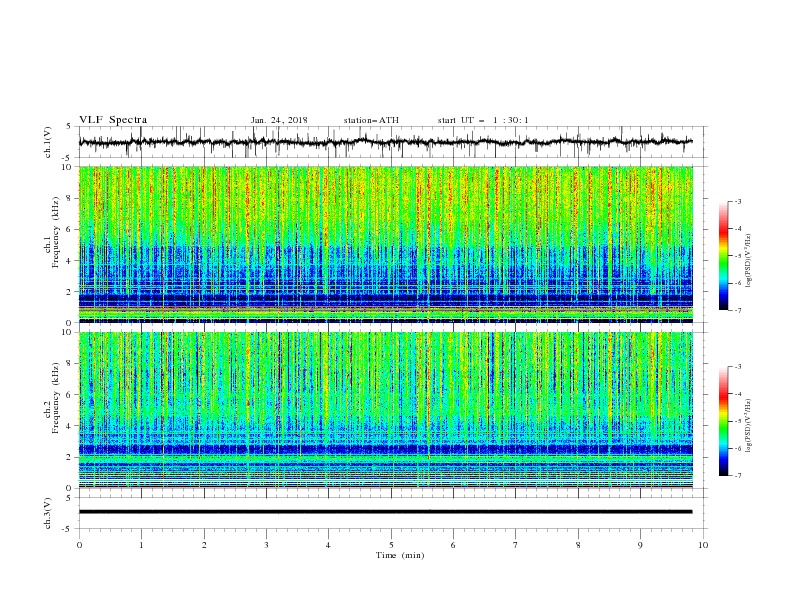Click the "-7" label on ch.2 color bar
Image resolution: width=792 pixels, height=612 pixels.
pos(737,475)
